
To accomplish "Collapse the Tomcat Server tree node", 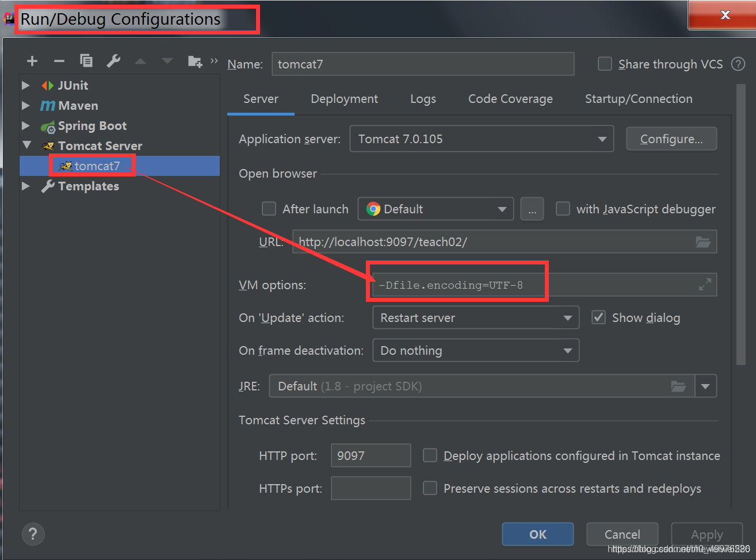I will (x=26, y=145).
